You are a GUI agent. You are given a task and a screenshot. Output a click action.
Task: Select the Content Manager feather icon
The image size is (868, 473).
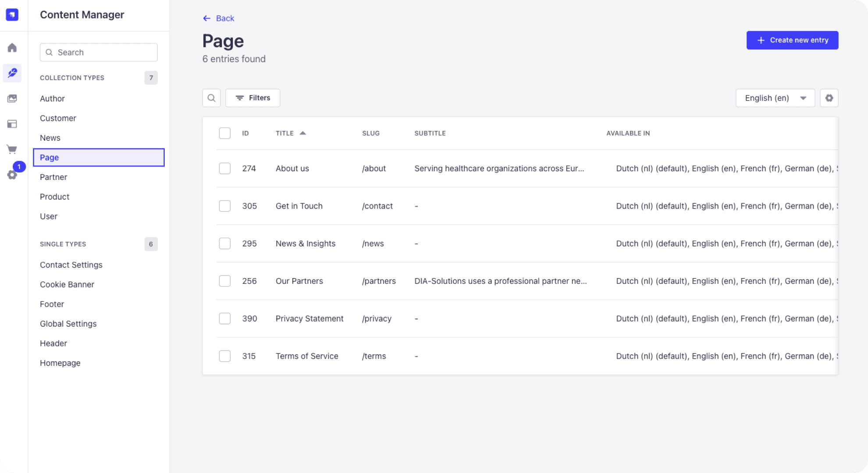[x=12, y=73]
